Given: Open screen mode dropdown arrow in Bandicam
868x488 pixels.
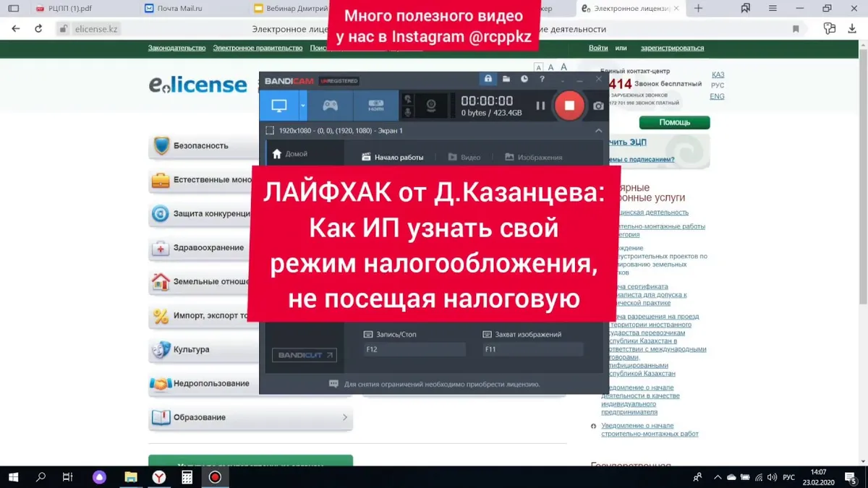Looking at the screenshot, I should tap(303, 106).
